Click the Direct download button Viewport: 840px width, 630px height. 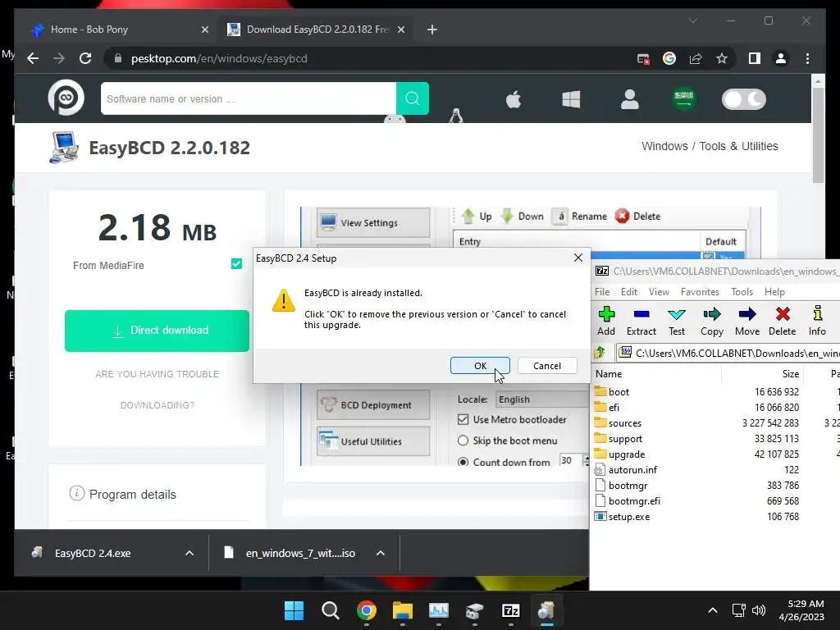pyautogui.click(x=157, y=331)
